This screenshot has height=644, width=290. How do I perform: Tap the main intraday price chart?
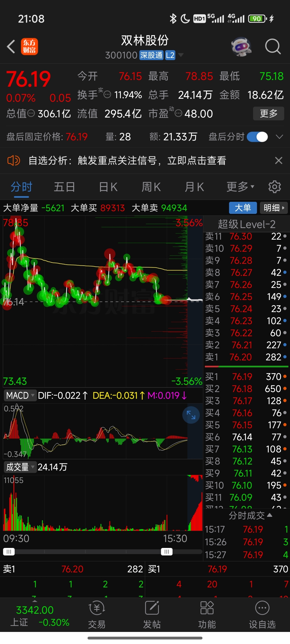(103, 301)
